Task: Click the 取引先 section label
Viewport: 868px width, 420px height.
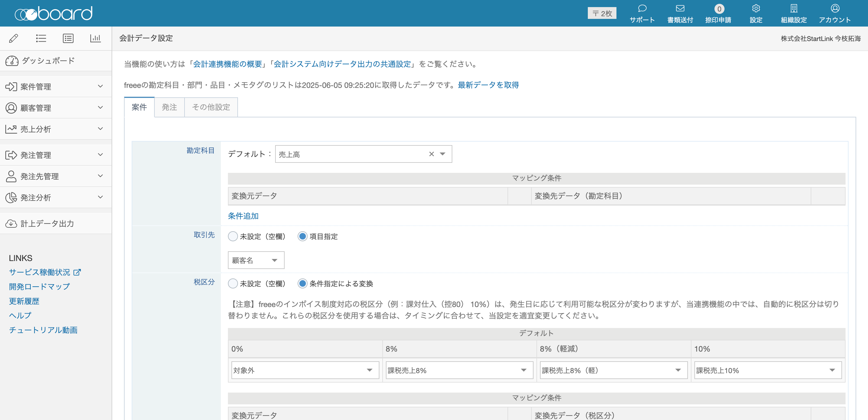Action: (204, 235)
